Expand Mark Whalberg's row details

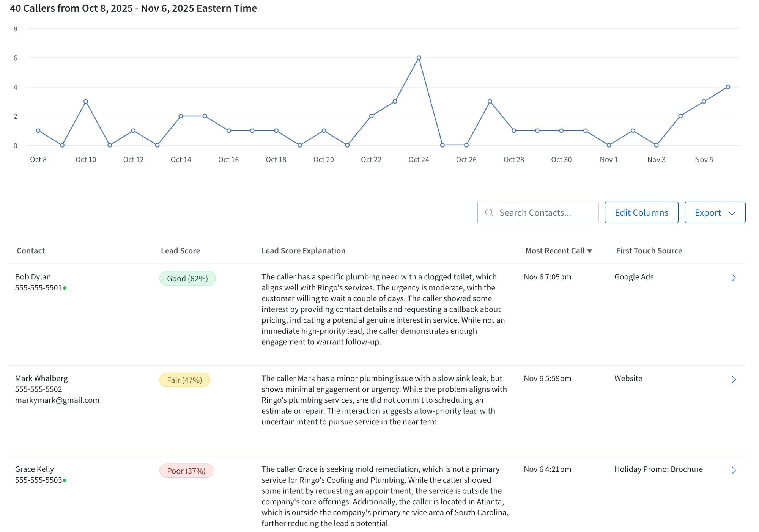(x=734, y=379)
